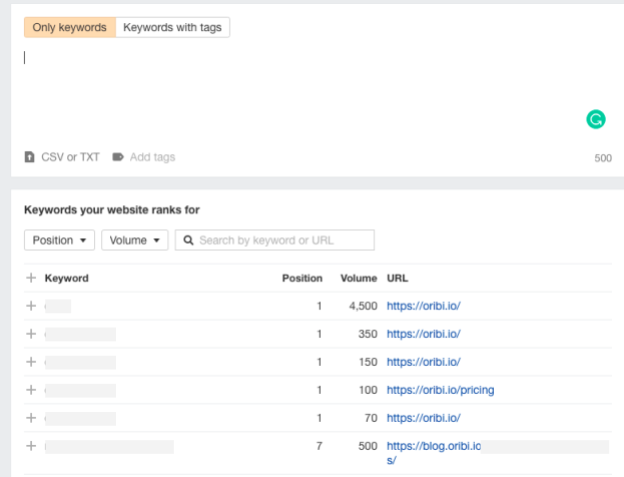624x477 pixels.
Task: Open oribi.io link in 70 volume row
Action: pyautogui.click(x=423, y=418)
